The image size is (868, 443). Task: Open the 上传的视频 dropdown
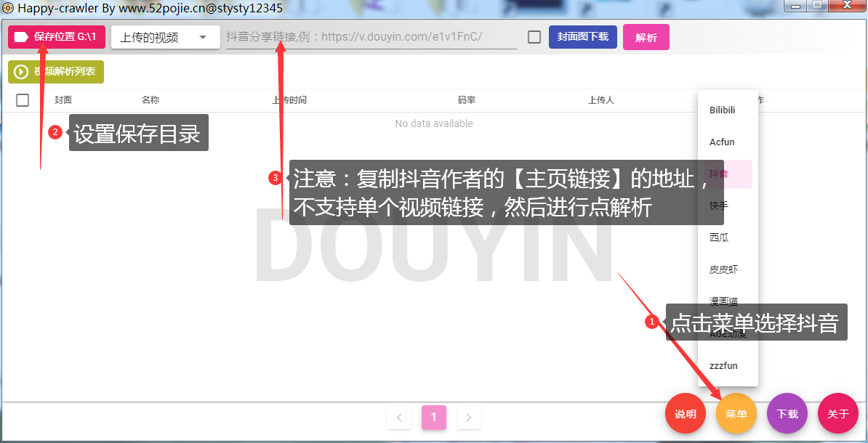point(166,37)
